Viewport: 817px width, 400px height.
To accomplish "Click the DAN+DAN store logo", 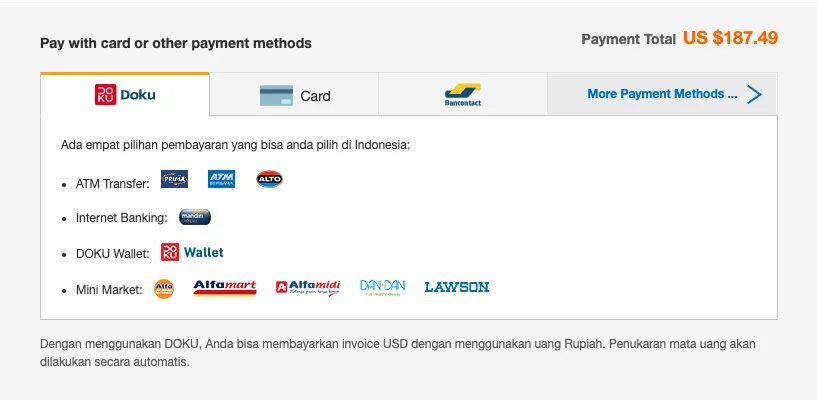I will point(382,288).
